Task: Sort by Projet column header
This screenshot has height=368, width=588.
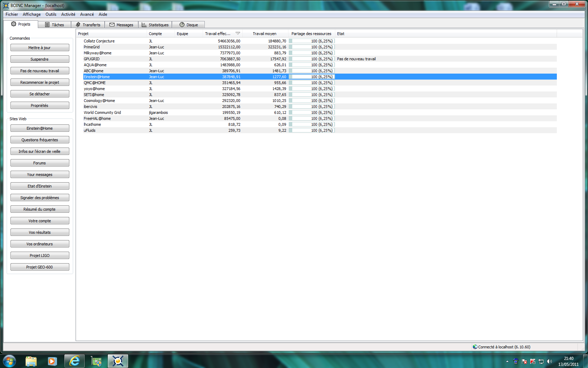Action: point(111,34)
